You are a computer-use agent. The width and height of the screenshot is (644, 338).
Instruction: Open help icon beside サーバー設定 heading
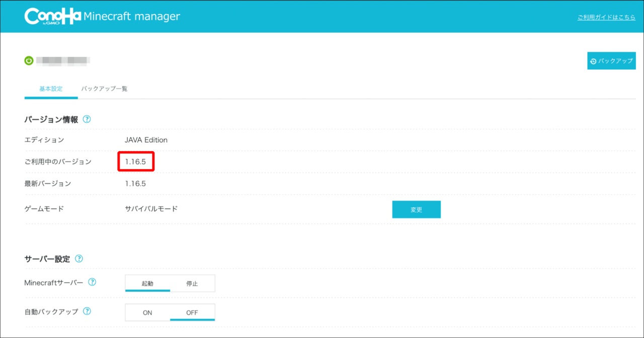78,259
